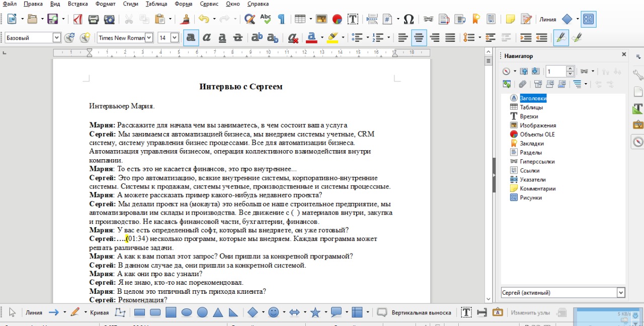Open the Файл menu
Screen dimensions: 644x326
(x=10, y=4)
